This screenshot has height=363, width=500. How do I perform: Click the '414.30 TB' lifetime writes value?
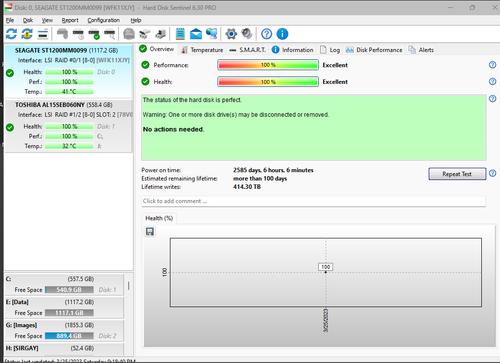click(247, 187)
